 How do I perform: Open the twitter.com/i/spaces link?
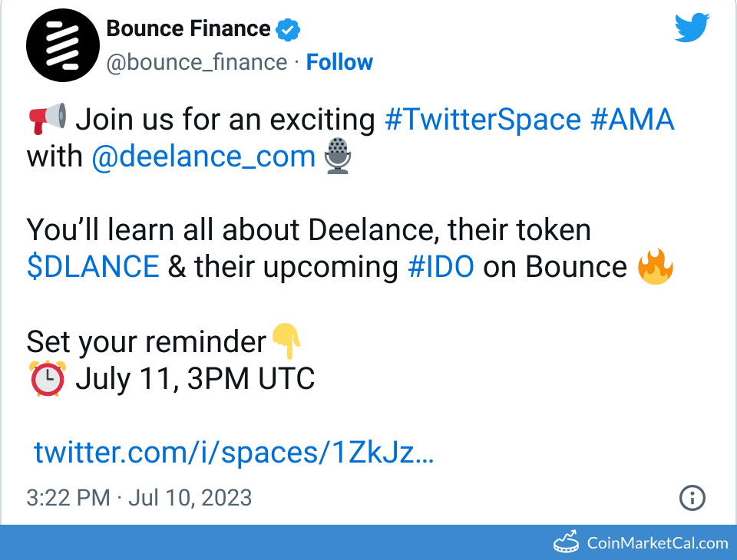(x=234, y=453)
